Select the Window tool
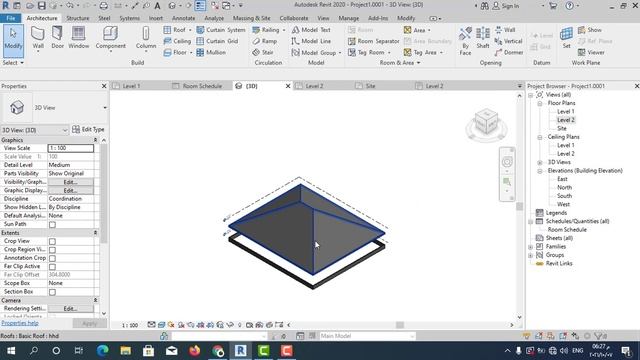640x360 pixels. tap(78, 38)
